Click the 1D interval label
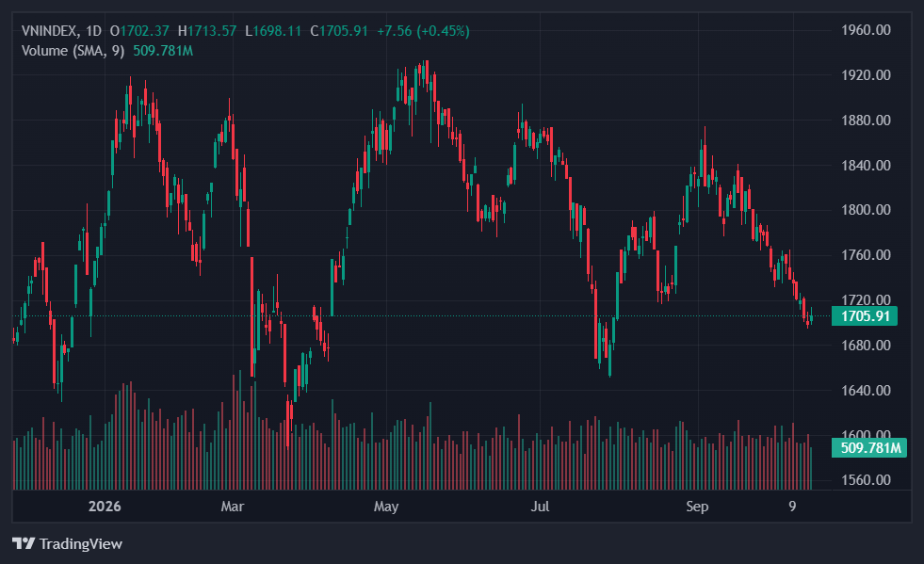Viewport: 924px width, 564px height. (93, 31)
